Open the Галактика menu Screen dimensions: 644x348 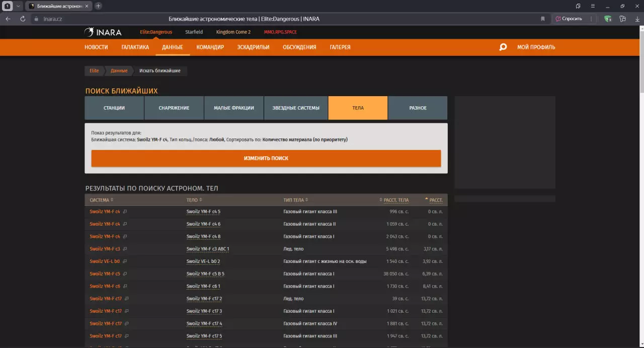[135, 47]
